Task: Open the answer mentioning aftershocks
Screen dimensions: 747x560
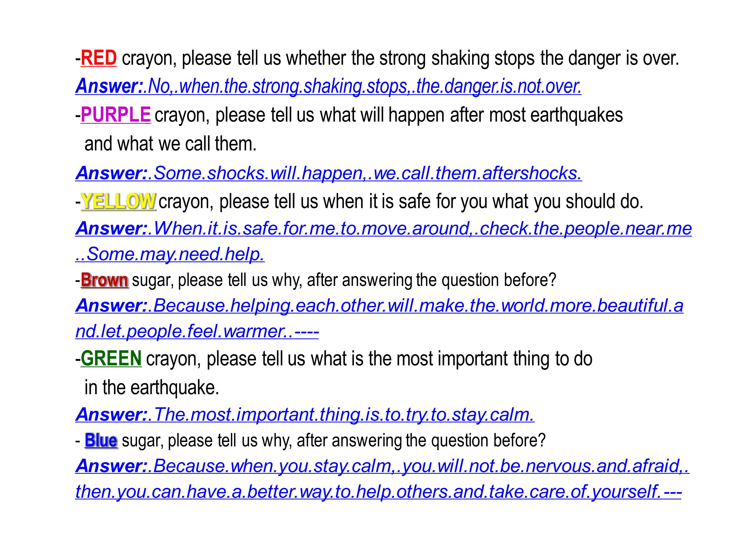Action: tap(329, 173)
